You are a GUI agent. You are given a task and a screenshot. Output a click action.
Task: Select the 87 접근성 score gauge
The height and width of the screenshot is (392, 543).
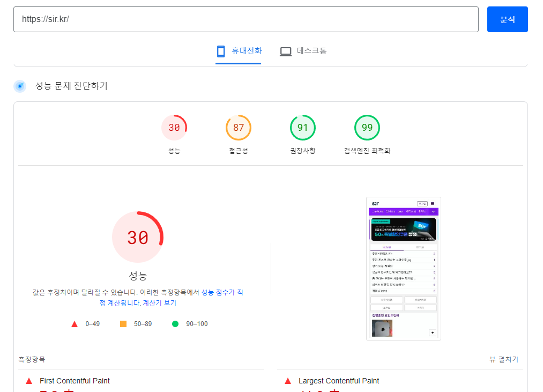(x=239, y=128)
